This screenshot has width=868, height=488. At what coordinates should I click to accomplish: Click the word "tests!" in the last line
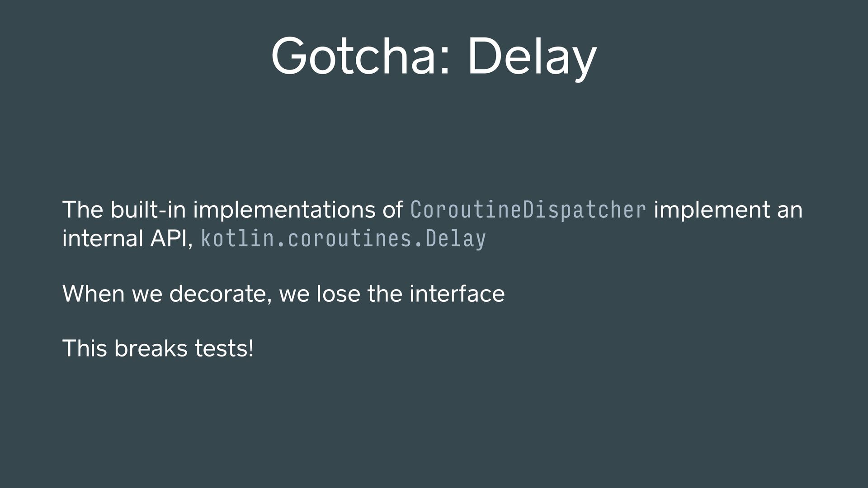click(x=224, y=348)
